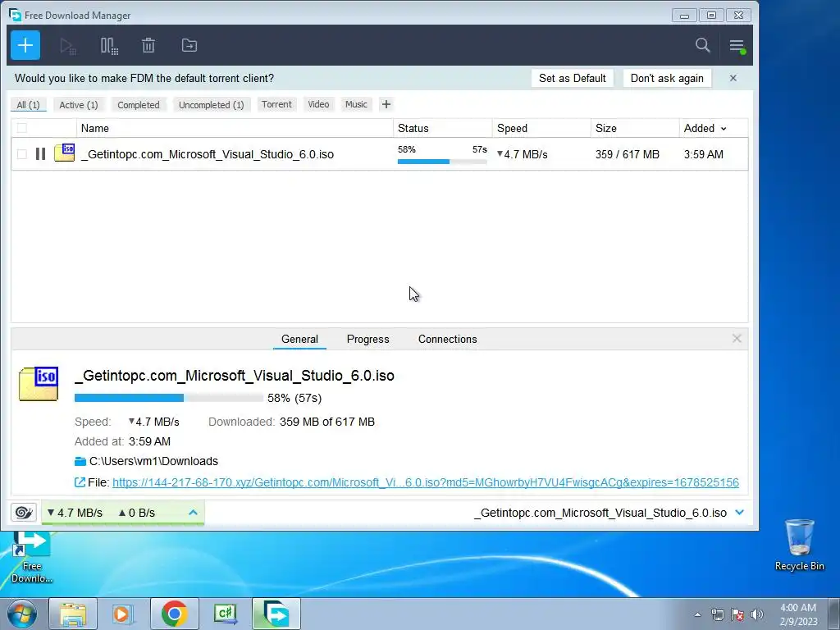Close the details panel with X
The height and width of the screenshot is (630, 840).
point(737,339)
